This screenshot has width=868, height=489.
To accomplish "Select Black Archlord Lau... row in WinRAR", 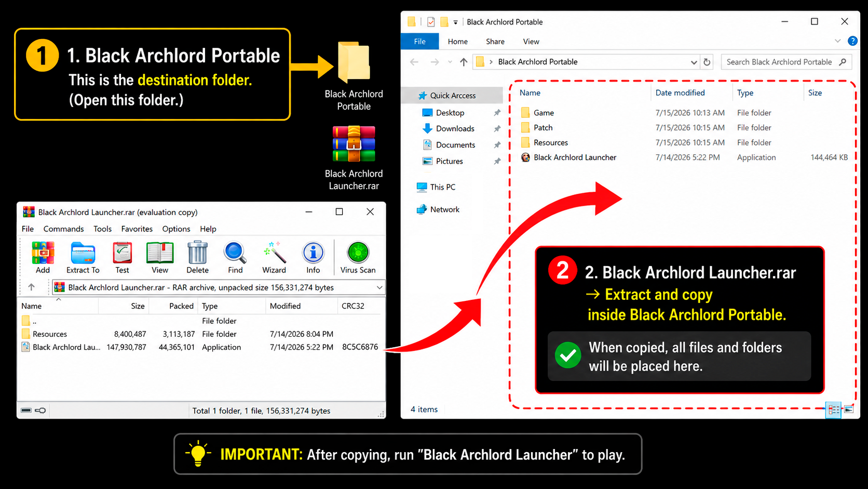I will coord(201,347).
